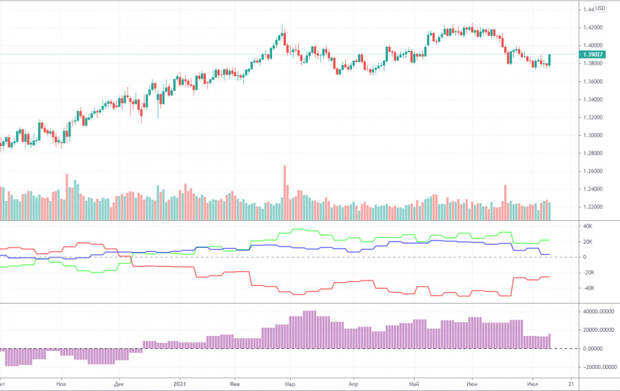Click the Июн month label on time axis
This screenshot has width=620, height=391.
[472, 384]
